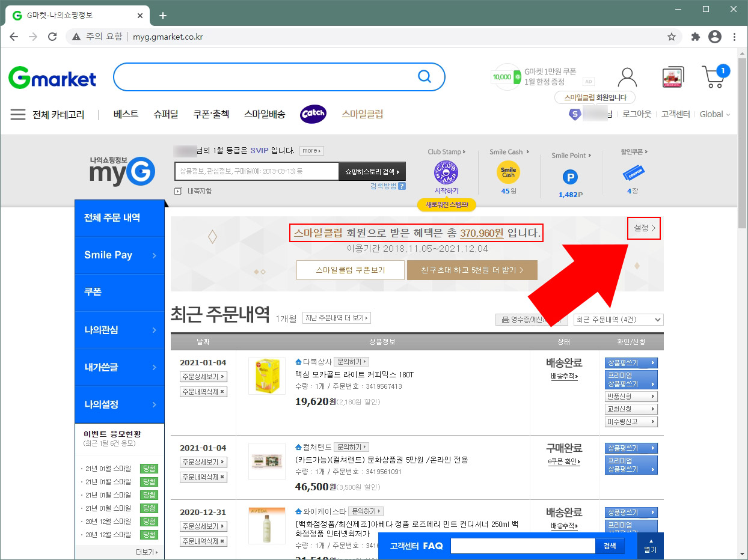Screen dimensions: 748x560
Task: Click 고객센터 link in header
Action: pos(675,114)
